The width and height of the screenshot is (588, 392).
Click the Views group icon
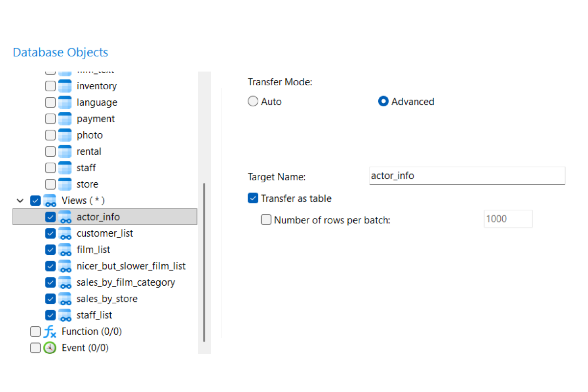(x=50, y=200)
